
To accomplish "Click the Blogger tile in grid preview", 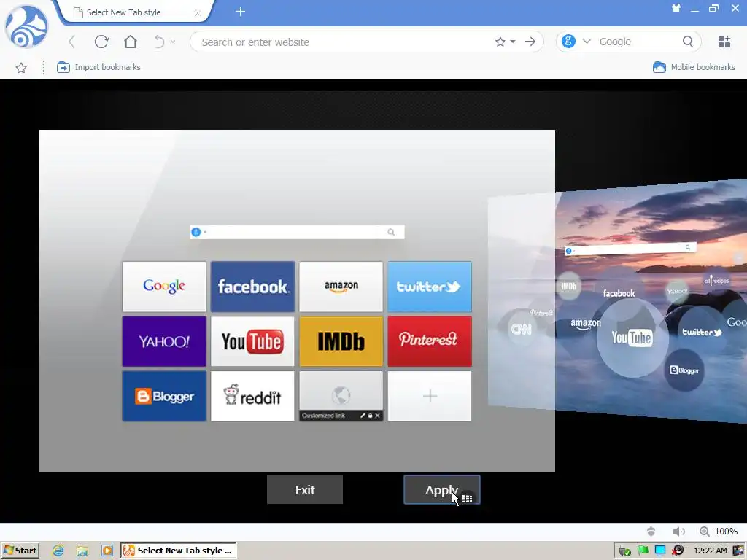I will click(164, 396).
